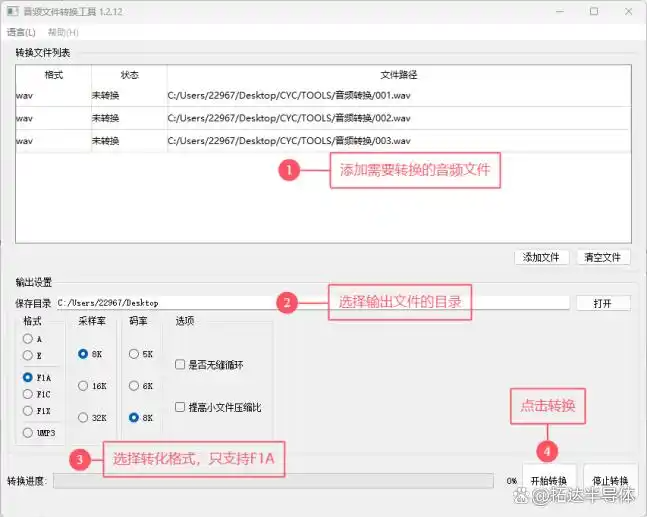Enable the 是否无缝循环 checkbox
647x517 pixels.
click(180, 365)
